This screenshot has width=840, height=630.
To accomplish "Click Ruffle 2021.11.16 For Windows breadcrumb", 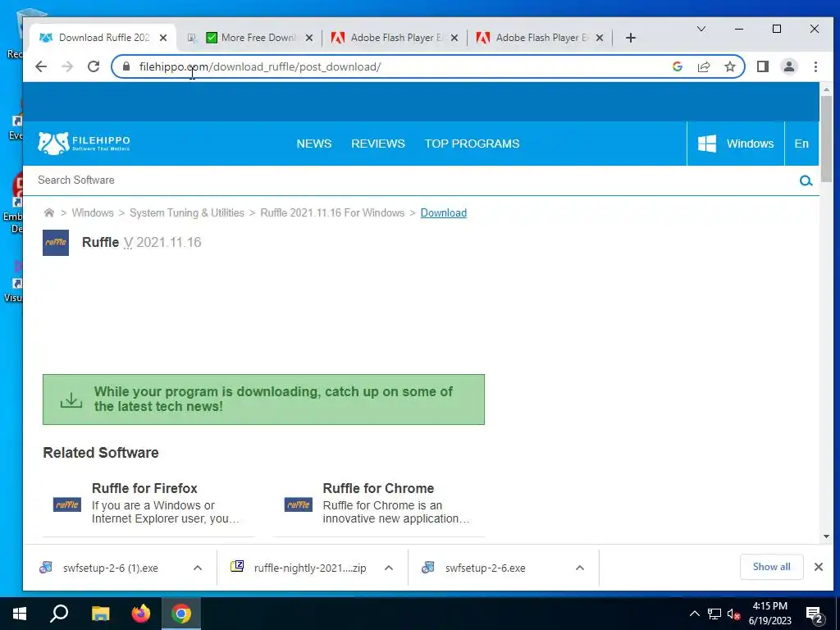I will point(332,212).
